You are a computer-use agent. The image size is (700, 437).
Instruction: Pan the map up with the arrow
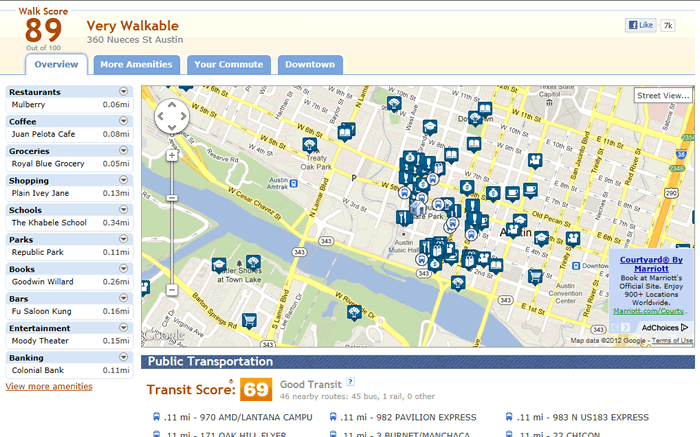coord(172,105)
